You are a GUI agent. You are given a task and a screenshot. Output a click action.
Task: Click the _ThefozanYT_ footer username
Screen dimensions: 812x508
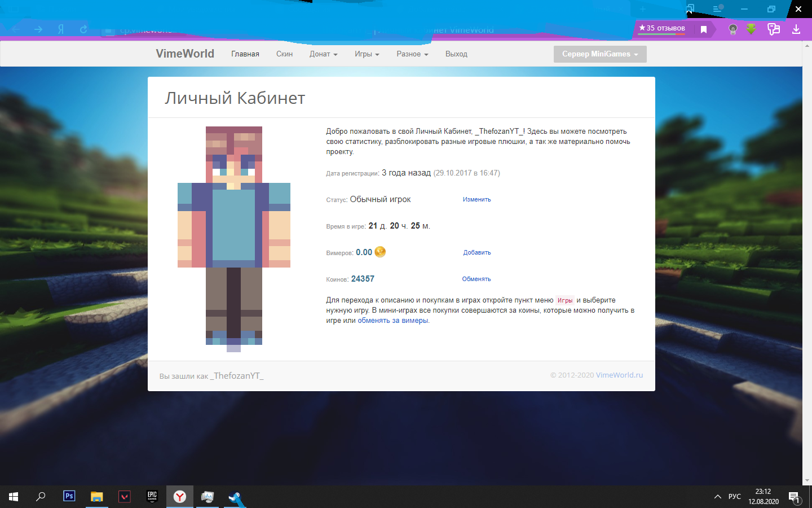pos(237,376)
